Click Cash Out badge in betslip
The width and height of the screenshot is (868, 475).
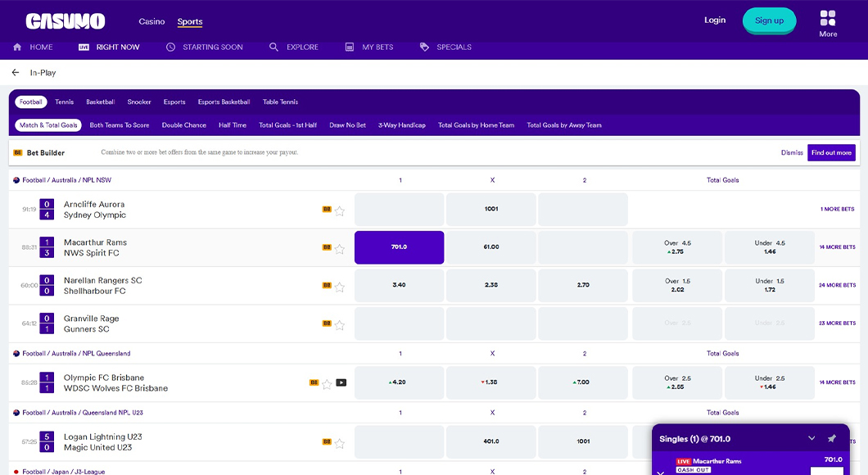693,470
